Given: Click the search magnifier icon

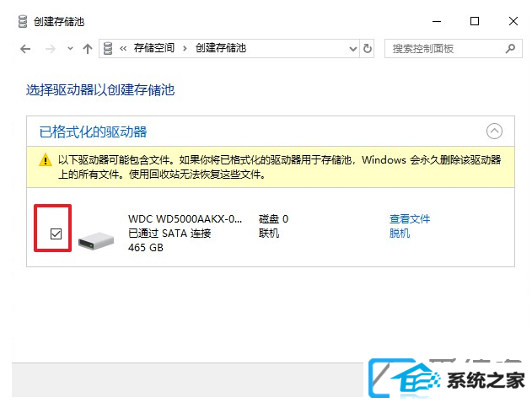Looking at the screenshot, I should click(x=510, y=49).
